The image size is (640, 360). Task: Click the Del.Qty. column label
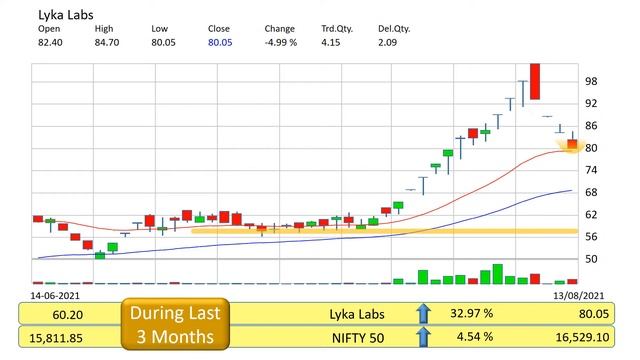tap(394, 29)
